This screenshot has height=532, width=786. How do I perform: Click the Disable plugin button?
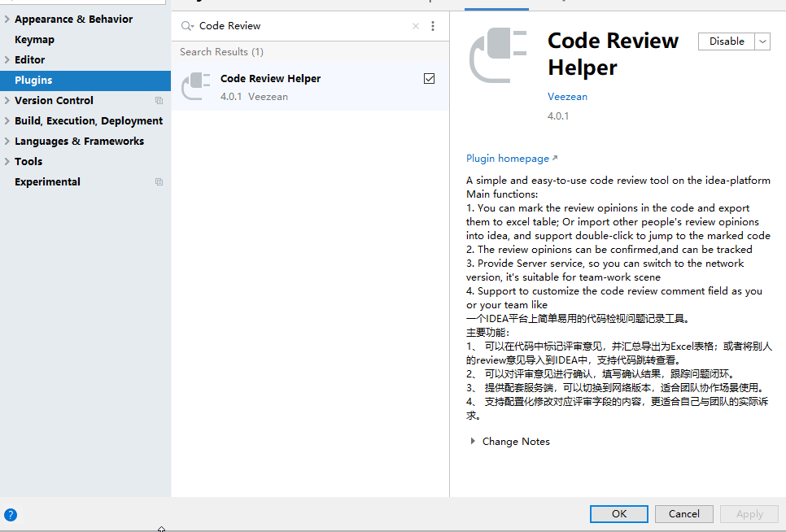click(727, 41)
